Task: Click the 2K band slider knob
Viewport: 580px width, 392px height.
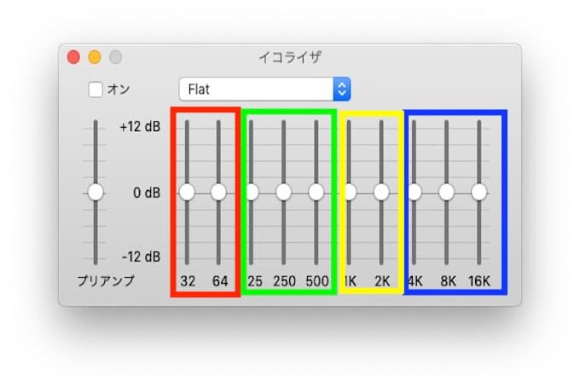Action: coord(381,193)
